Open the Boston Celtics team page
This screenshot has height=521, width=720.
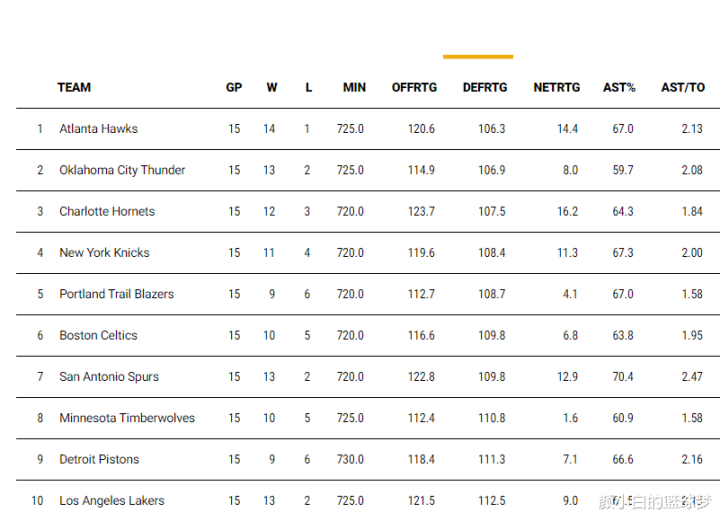tap(98, 336)
